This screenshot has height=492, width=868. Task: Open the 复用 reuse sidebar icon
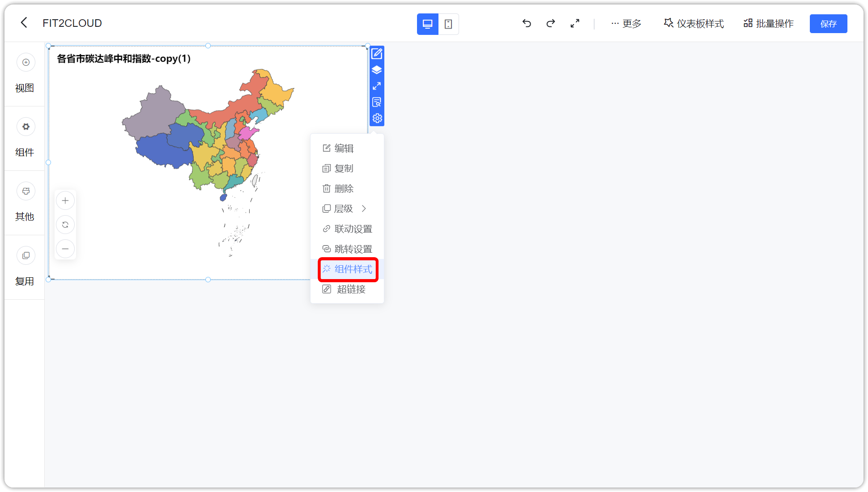[26, 256]
